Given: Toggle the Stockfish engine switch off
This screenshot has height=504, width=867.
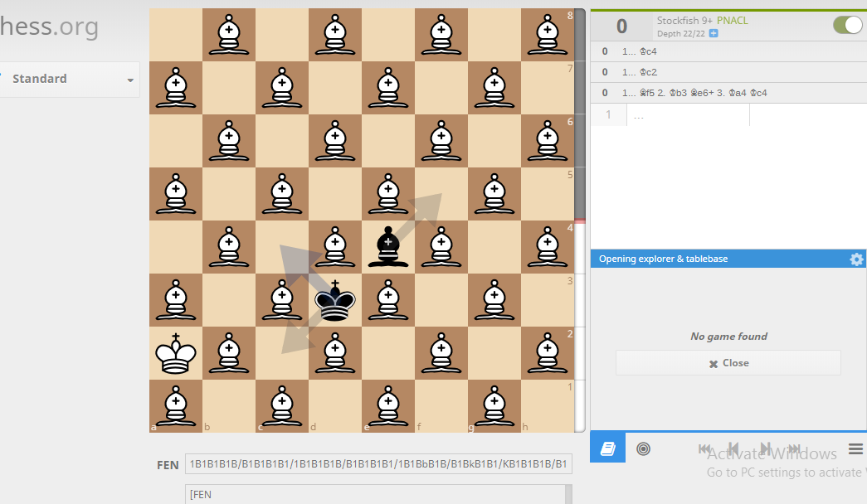Looking at the screenshot, I should click(848, 25).
